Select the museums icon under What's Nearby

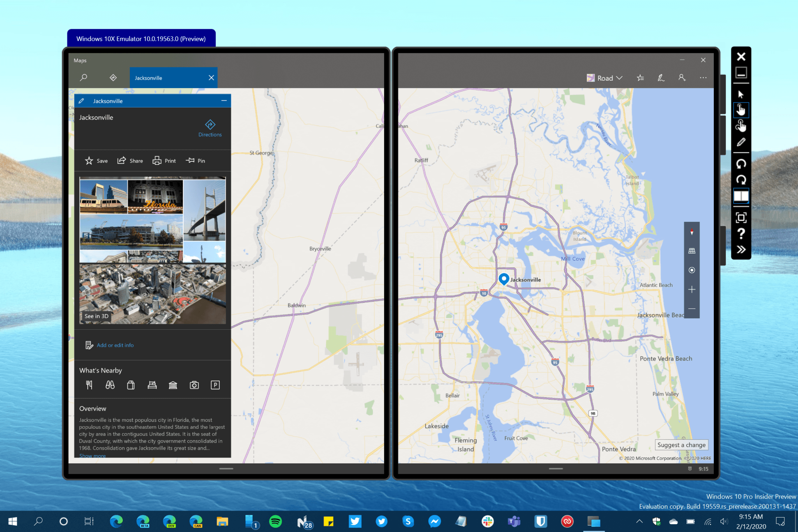(x=173, y=385)
